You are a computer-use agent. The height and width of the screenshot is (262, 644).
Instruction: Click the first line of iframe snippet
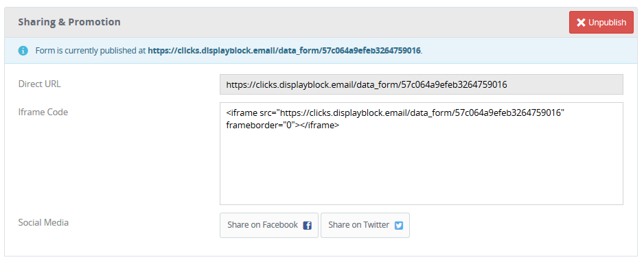click(x=395, y=112)
